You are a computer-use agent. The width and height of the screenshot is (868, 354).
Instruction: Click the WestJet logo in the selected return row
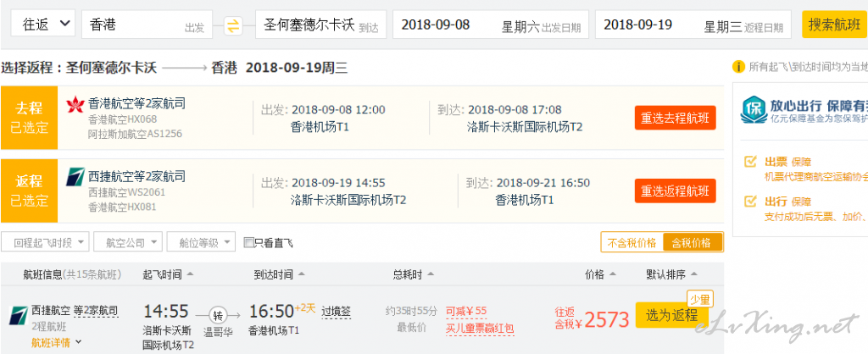[75, 178]
